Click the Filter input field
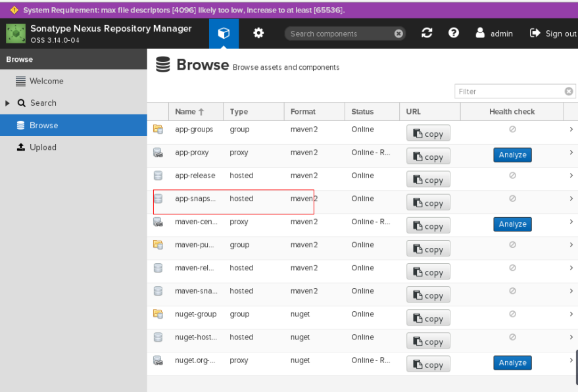Viewport: 578px width, 392px height. pos(509,91)
